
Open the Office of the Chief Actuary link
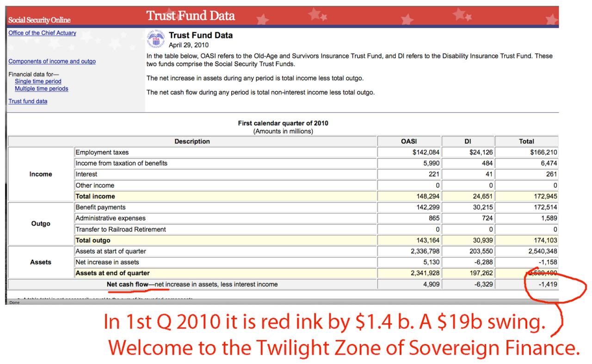(42, 33)
